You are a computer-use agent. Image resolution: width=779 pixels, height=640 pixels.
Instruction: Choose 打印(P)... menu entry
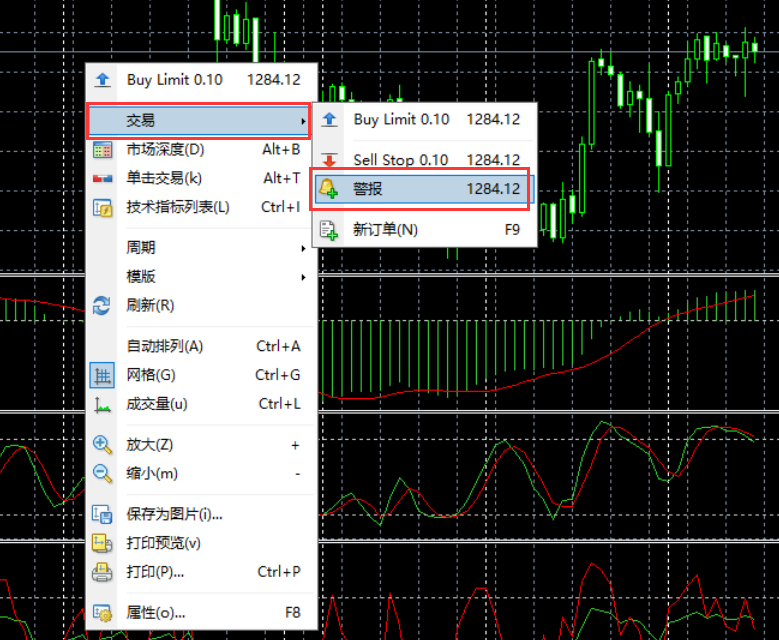click(x=201, y=572)
